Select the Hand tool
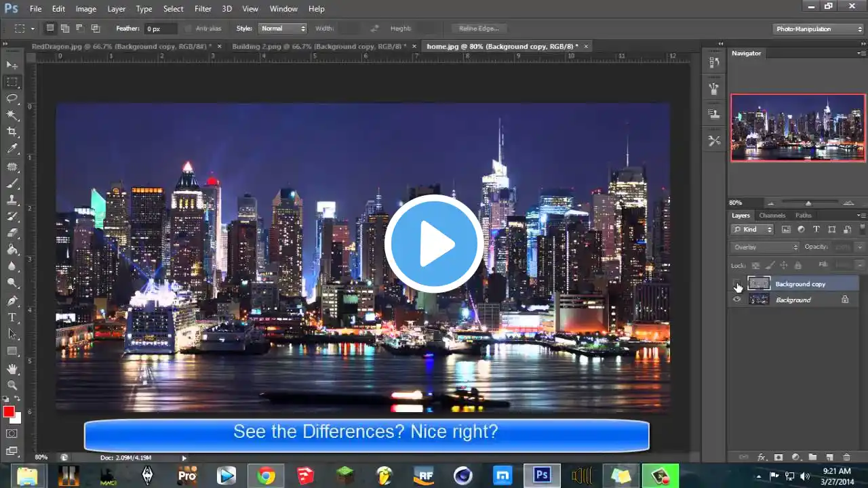 click(12, 369)
